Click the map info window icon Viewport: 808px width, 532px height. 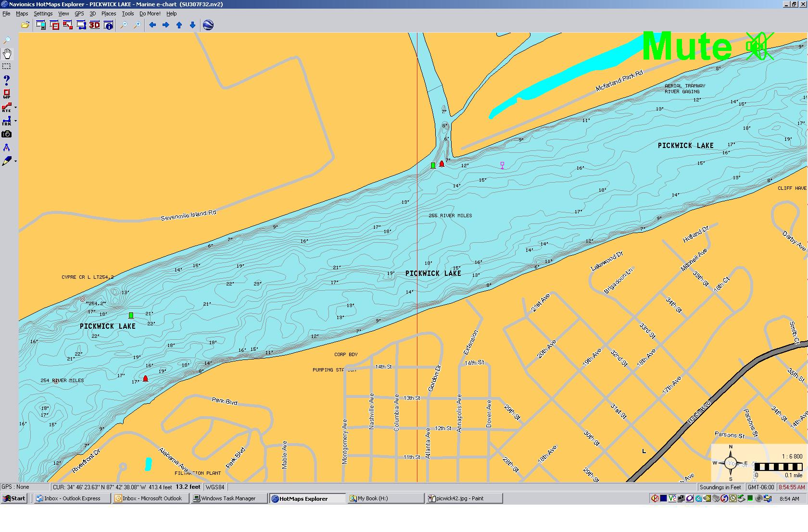pos(109,25)
